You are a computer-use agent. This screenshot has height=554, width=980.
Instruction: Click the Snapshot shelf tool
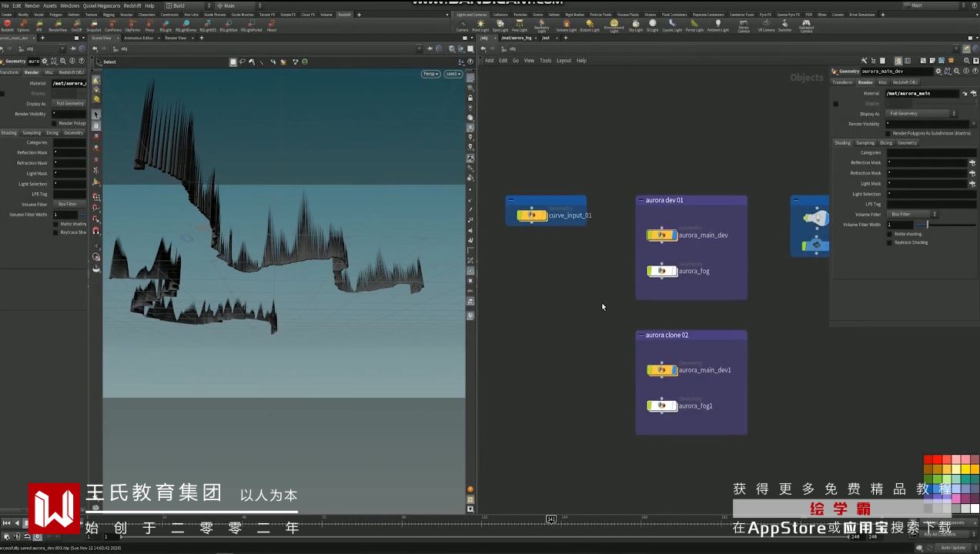(x=94, y=25)
